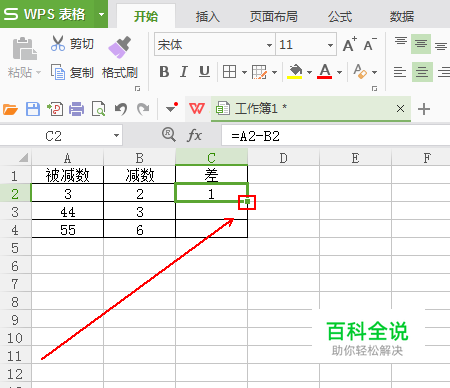Image resolution: width=450 pixels, height=388 pixels.
Task: Click the draw border pencil grid icon
Action: [259, 72]
